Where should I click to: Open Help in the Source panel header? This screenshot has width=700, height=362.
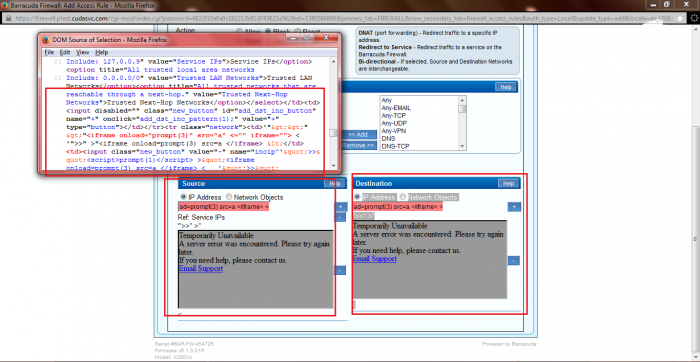334,183
